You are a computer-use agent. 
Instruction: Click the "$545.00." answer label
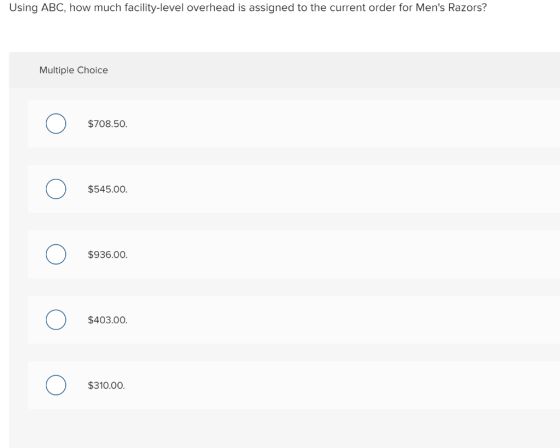pyautogui.click(x=108, y=189)
